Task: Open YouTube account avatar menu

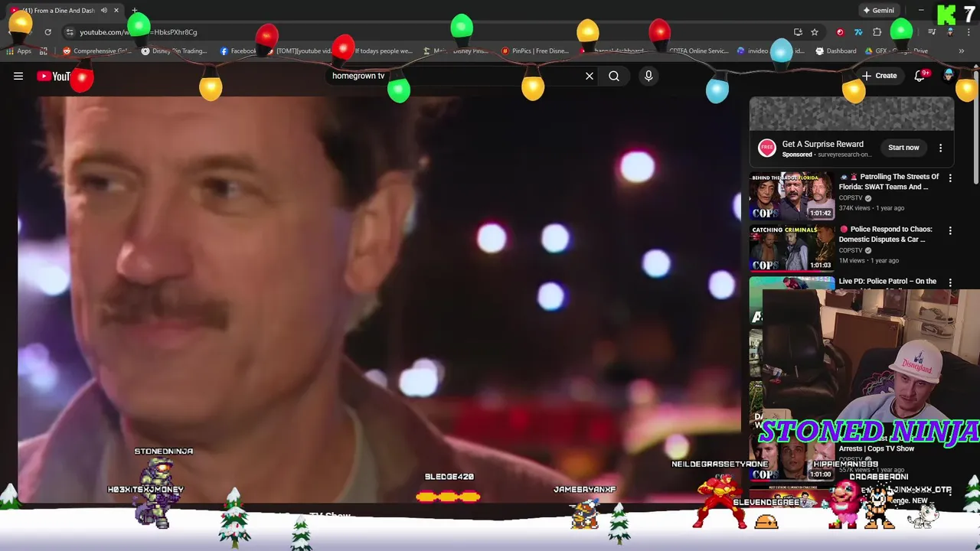Action: coord(949,76)
